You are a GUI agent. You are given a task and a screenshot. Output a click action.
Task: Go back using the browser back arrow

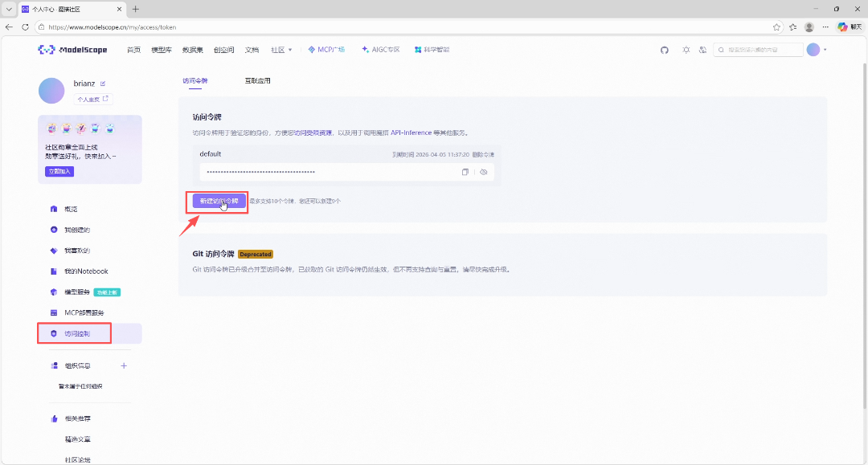click(x=9, y=27)
